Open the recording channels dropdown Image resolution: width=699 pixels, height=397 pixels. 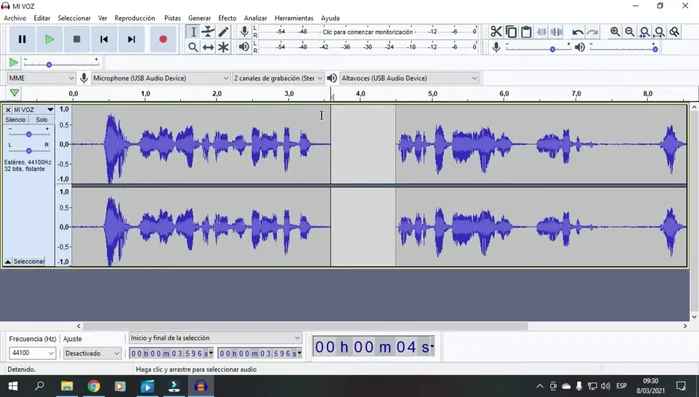pyautogui.click(x=278, y=78)
